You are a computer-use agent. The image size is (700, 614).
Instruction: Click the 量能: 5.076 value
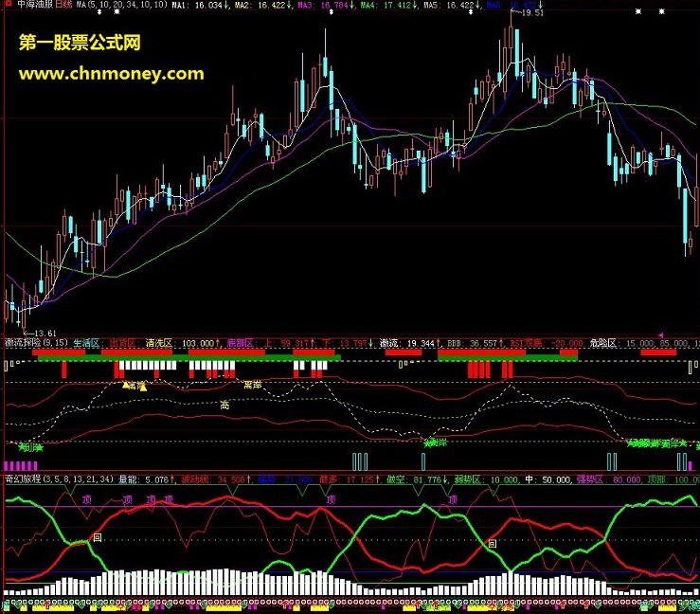[x=146, y=479]
